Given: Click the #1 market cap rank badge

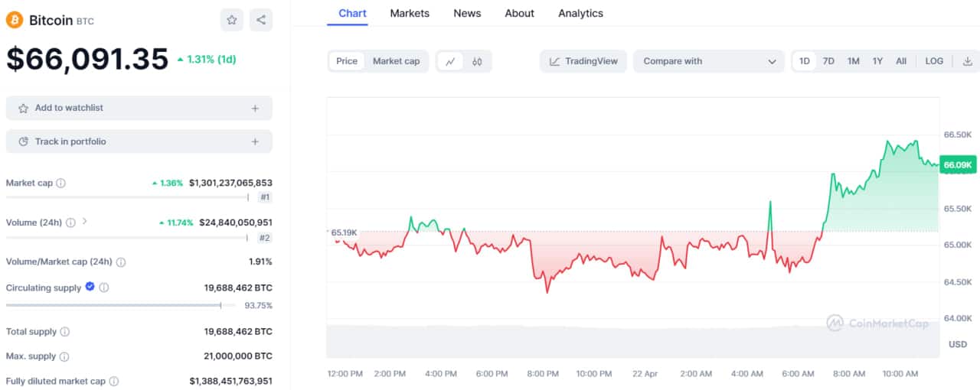Looking at the screenshot, I should pos(264,197).
